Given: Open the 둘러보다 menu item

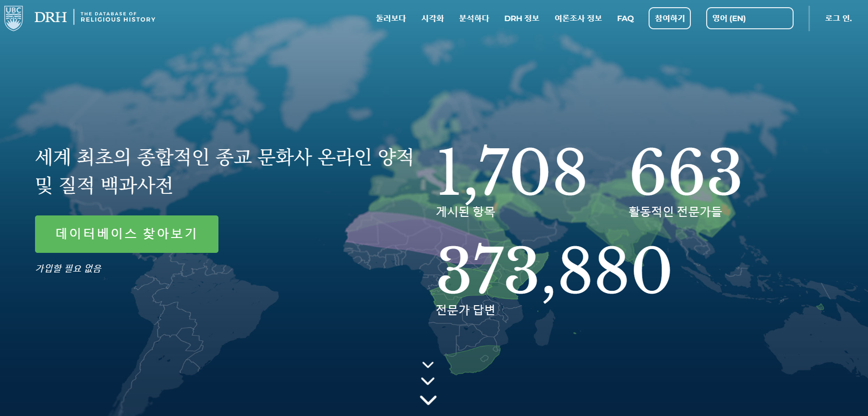Looking at the screenshot, I should point(391,18).
